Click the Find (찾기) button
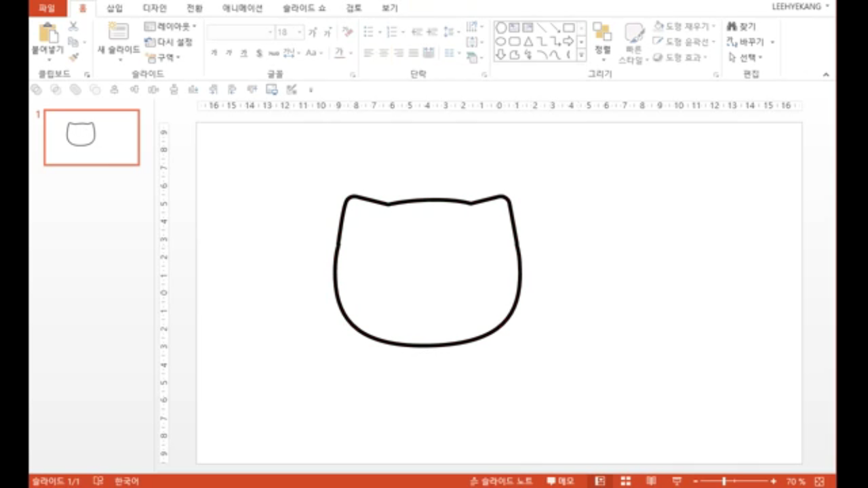Image resolution: width=868 pixels, height=488 pixels. (x=741, y=26)
